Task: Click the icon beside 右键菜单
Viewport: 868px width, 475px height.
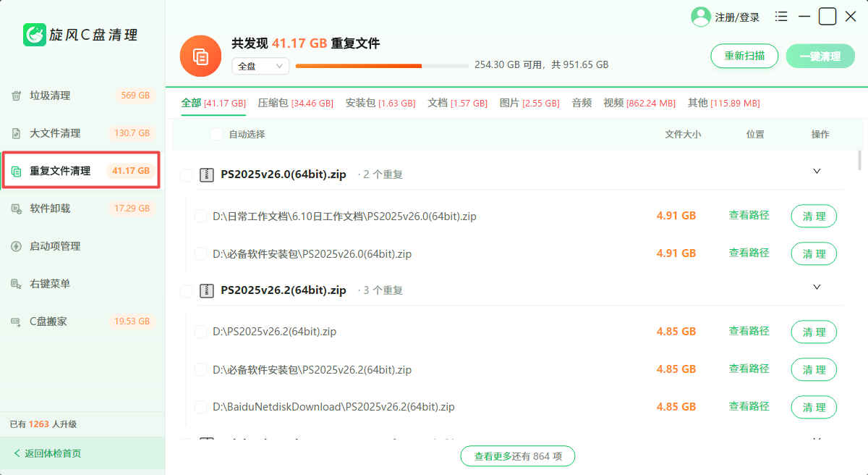Action: tap(16, 284)
